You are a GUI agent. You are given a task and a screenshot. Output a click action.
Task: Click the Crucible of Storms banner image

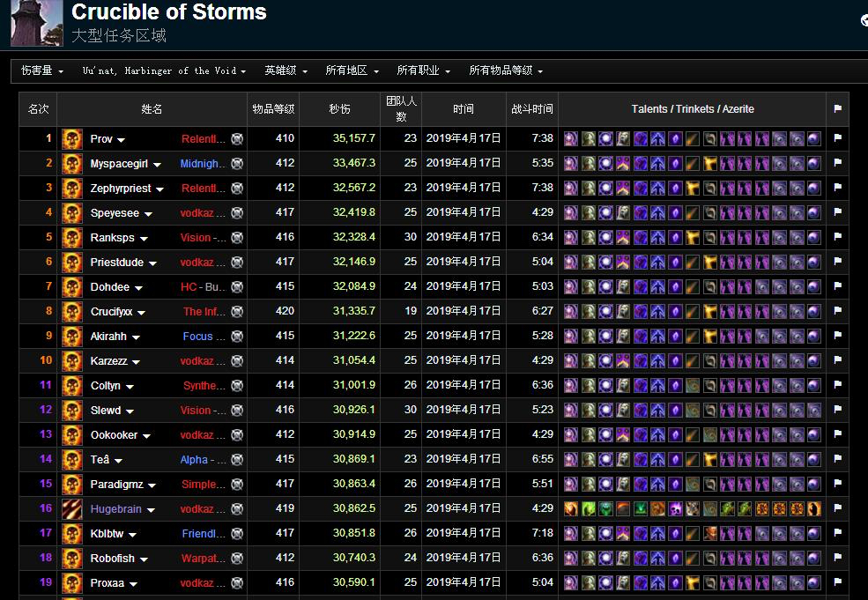(35, 24)
